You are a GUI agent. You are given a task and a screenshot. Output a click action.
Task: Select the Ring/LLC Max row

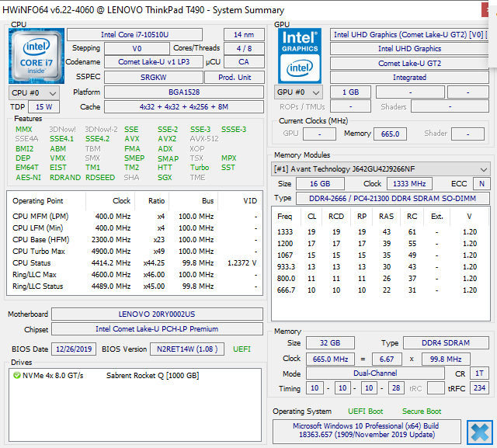point(134,275)
